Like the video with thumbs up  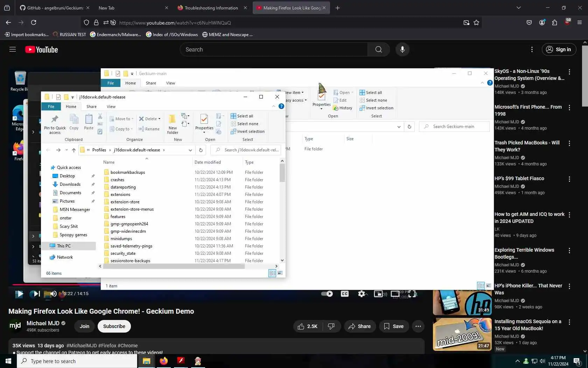(307, 326)
